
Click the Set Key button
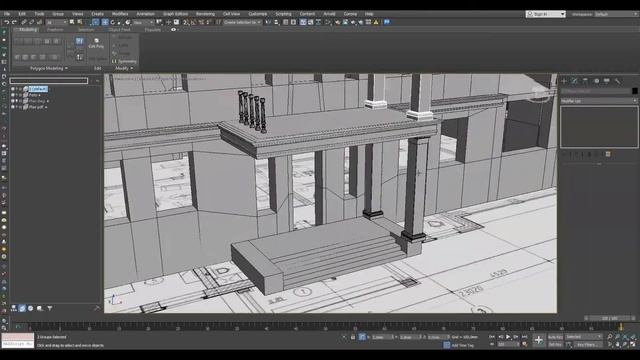(x=555, y=344)
